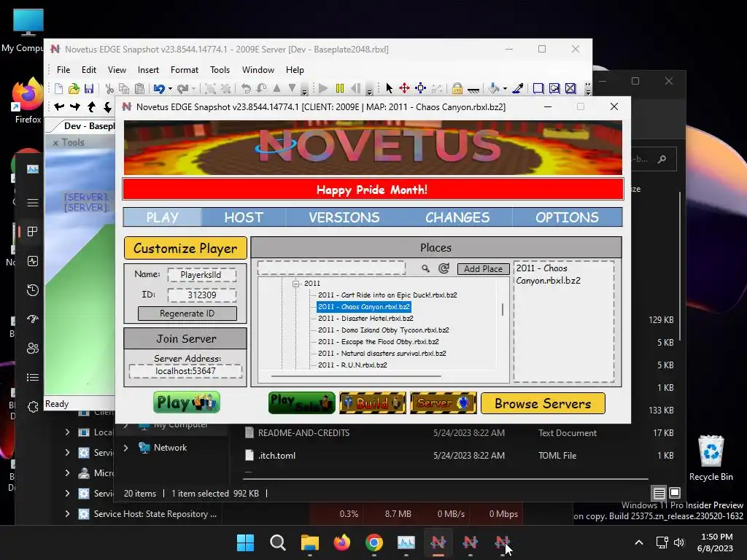Click the Customize Player button
Screen dimensions: 747x560
pyautogui.click(x=185, y=249)
